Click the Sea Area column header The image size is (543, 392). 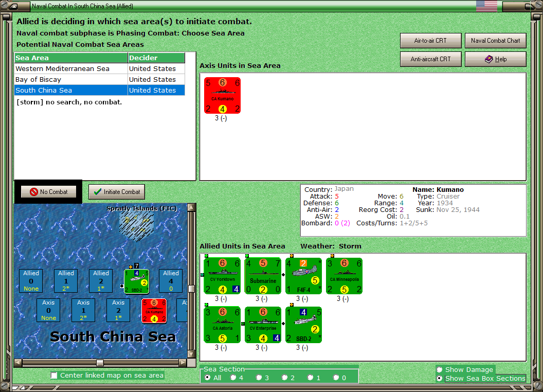tap(71, 58)
